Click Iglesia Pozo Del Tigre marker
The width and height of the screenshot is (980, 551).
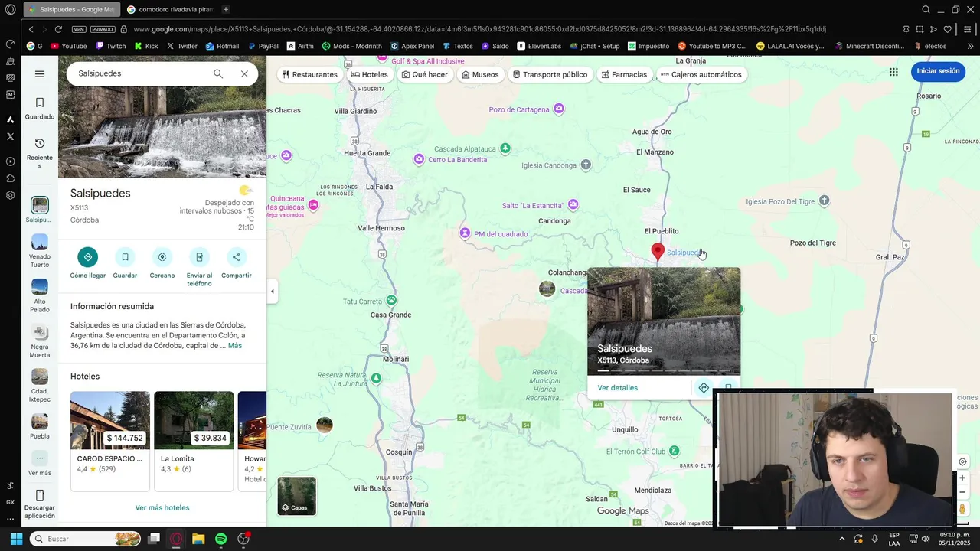click(824, 201)
